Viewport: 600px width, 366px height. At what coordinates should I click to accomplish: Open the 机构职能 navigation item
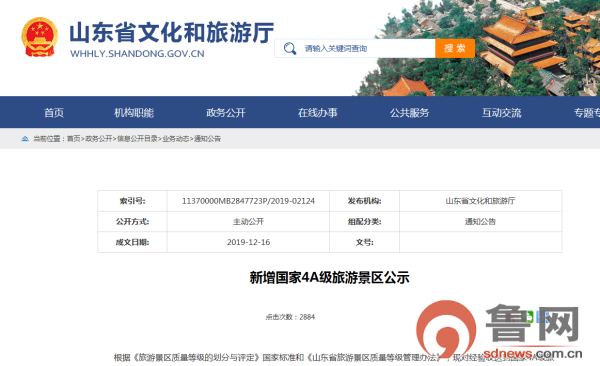pyautogui.click(x=134, y=113)
